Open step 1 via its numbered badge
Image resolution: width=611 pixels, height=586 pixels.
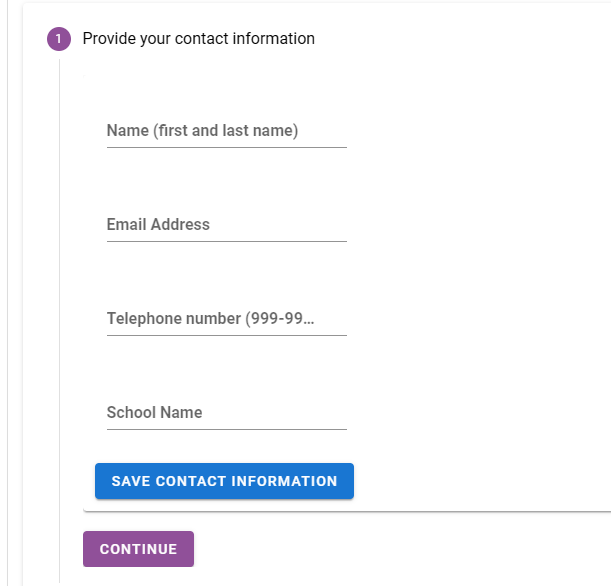pyautogui.click(x=58, y=39)
